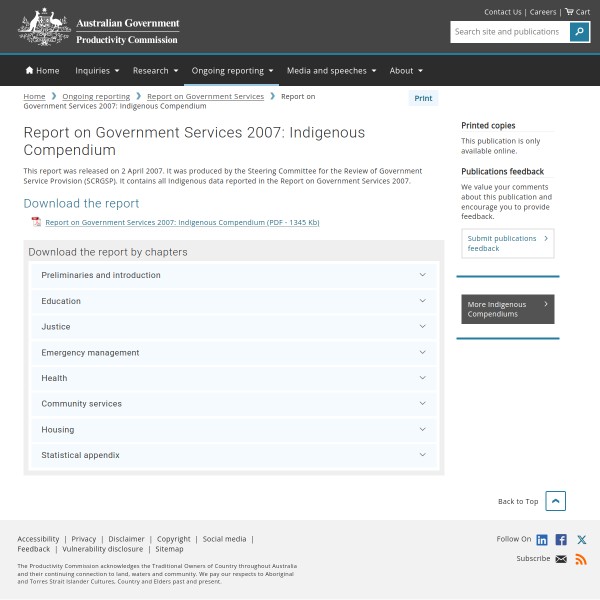Expand the Preliminaries and introduction chapter
Screen dimensions: 600x600
(234, 275)
